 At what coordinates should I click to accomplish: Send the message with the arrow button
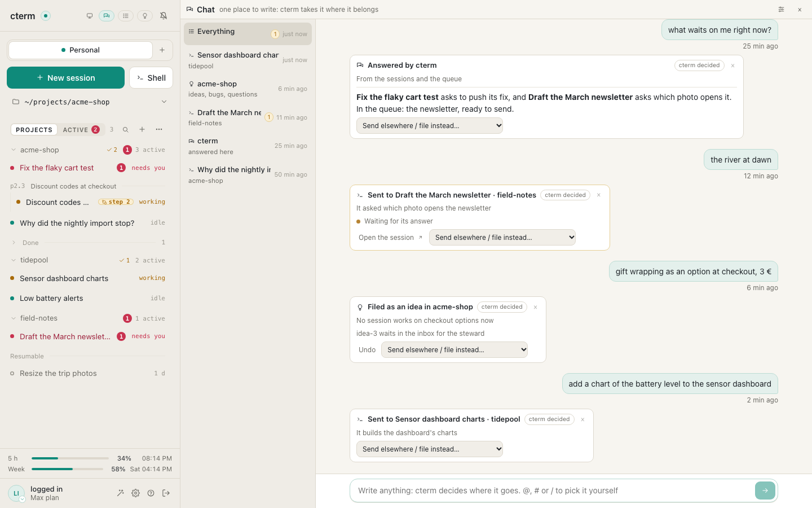765,491
